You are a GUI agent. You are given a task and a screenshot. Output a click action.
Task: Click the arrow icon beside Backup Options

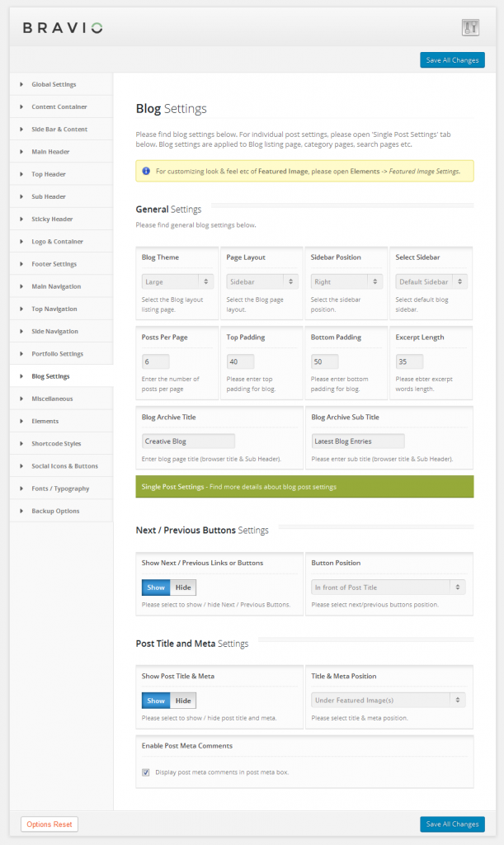[x=21, y=511]
